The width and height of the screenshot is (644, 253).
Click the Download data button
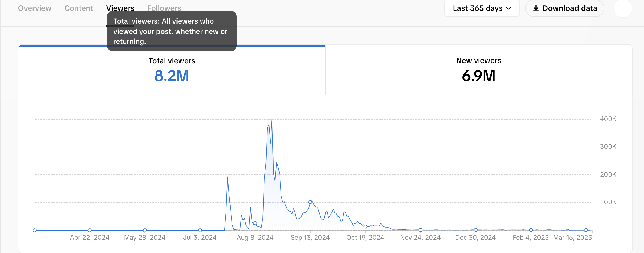[x=565, y=8]
